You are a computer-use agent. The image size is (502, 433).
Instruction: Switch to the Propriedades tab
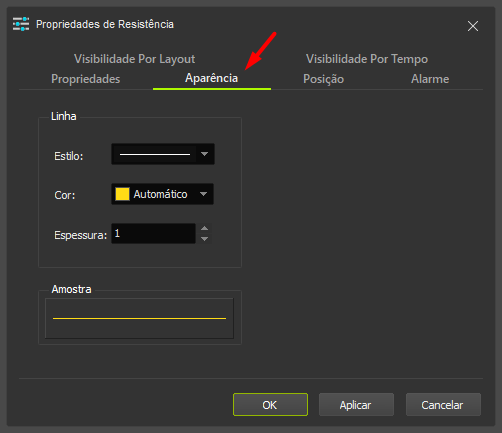point(86,79)
